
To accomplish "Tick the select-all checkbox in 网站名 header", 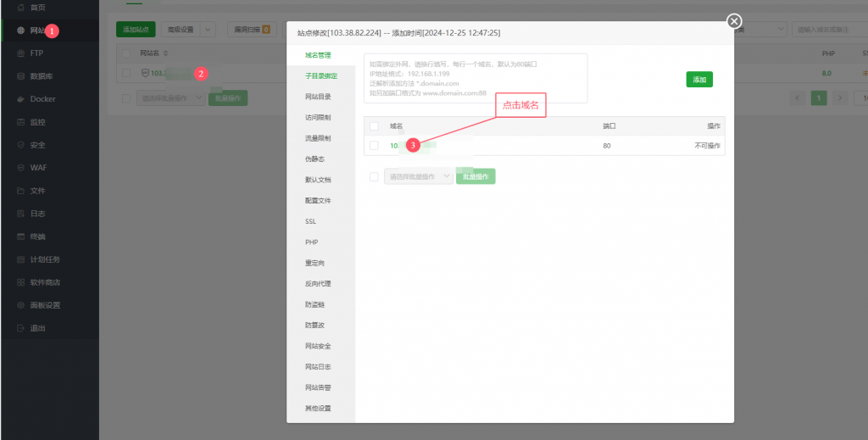I will 126,53.
